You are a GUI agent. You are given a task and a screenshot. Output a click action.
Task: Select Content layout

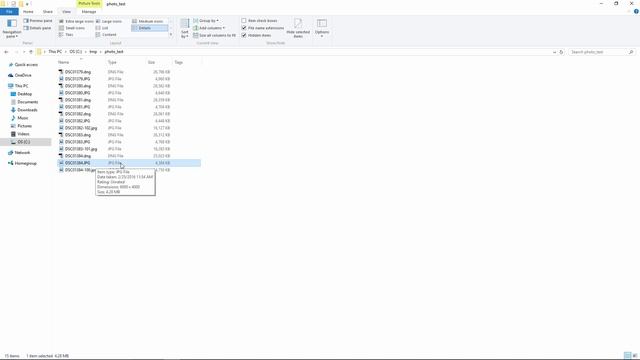tap(106, 35)
